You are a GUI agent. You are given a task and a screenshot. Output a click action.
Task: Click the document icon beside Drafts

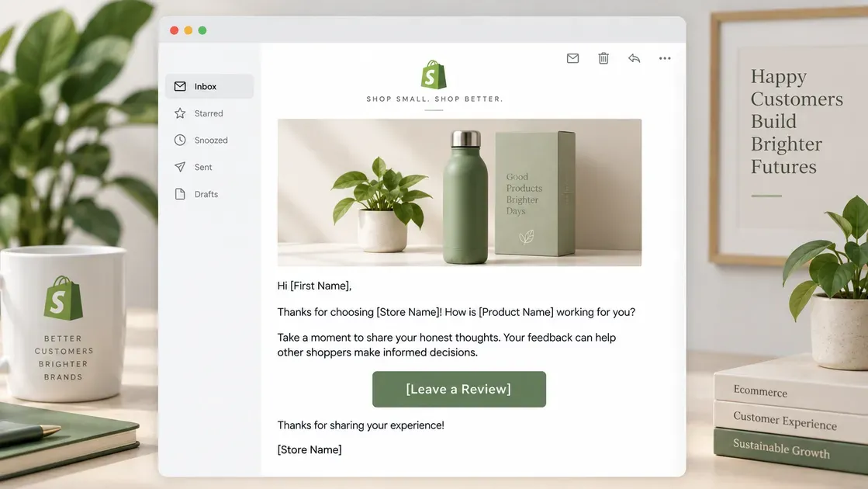pyautogui.click(x=180, y=194)
